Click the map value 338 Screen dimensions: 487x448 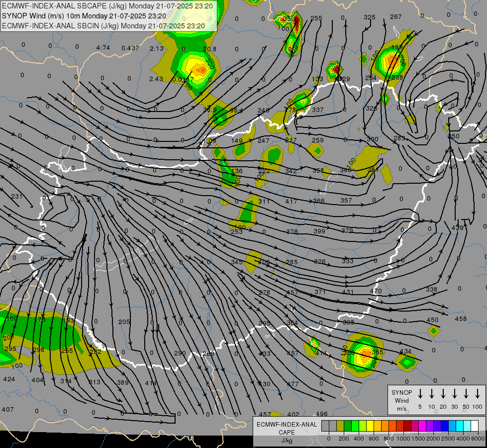click(431, 289)
